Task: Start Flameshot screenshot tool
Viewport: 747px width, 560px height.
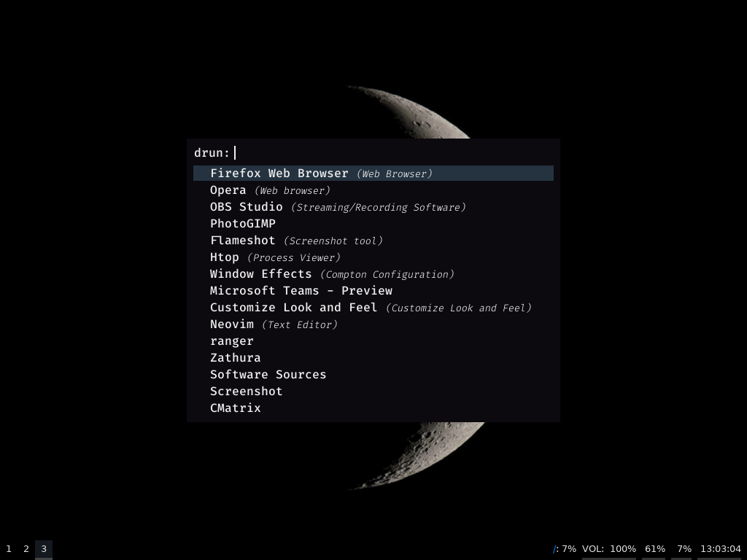Action: (x=373, y=240)
